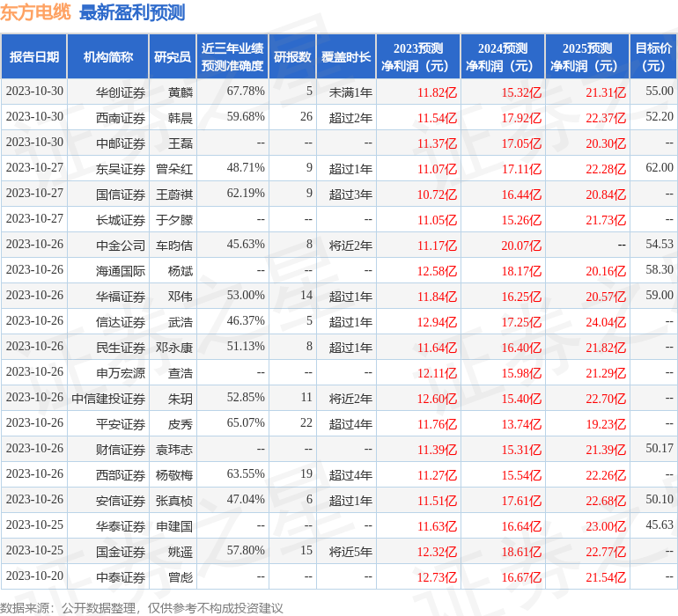The height and width of the screenshot is (616, 678).
Task: Click the 东方电缆 title text
Action: click(35, 12)
